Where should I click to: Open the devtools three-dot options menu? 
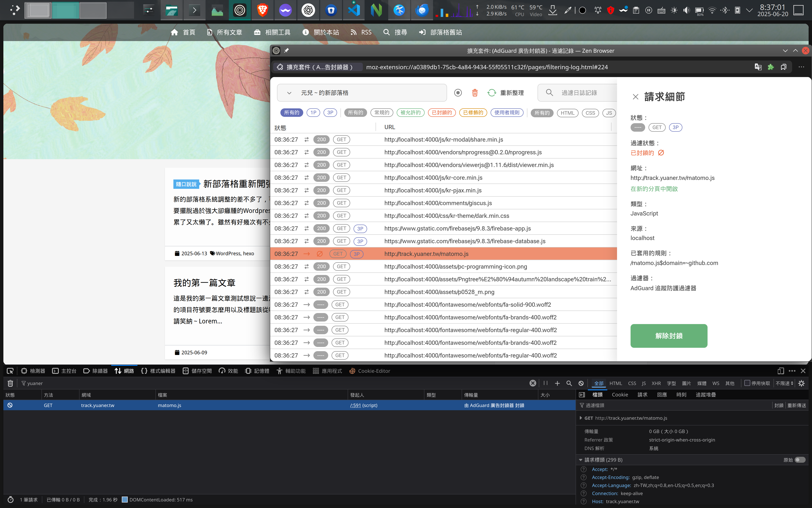(792, 371)
